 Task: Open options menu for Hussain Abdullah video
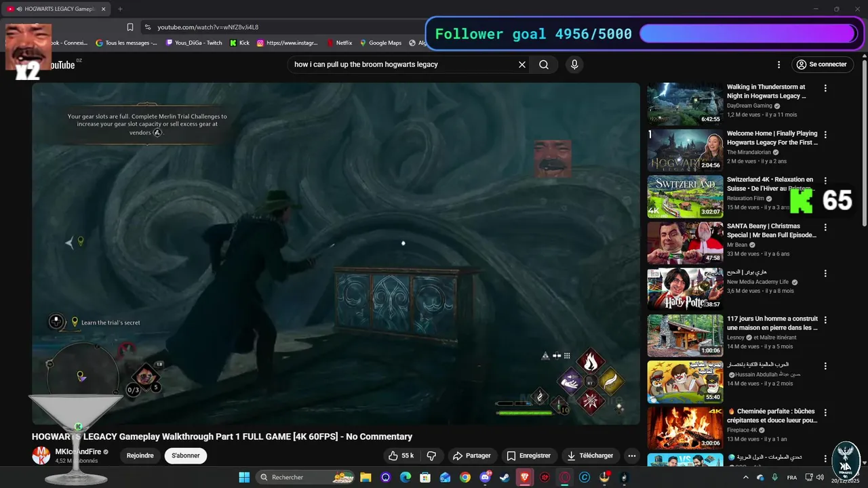pyautogui.click(x=825, y=366)
